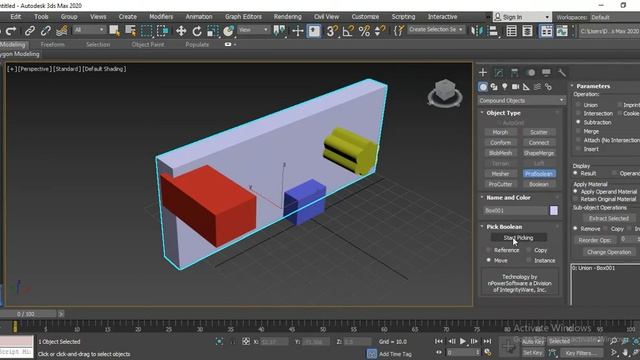Select the Merge operation radio button
Viewport: 640px width, 360px height.
click(578, 131)
